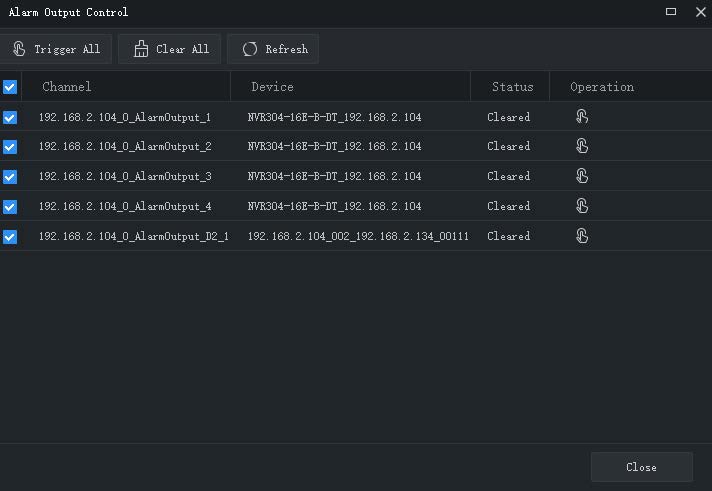Toggle the select-all header checkbox
Screen dimensions: 712x491
tap(10, 87)
